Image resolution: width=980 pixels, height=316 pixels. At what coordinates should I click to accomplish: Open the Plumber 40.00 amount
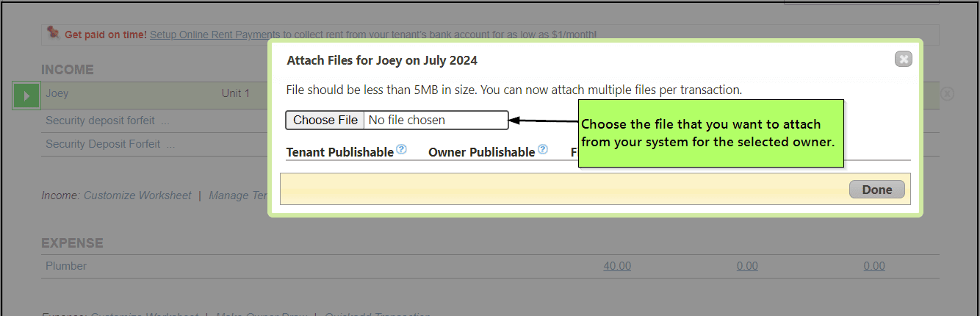[x=616, y=266]
